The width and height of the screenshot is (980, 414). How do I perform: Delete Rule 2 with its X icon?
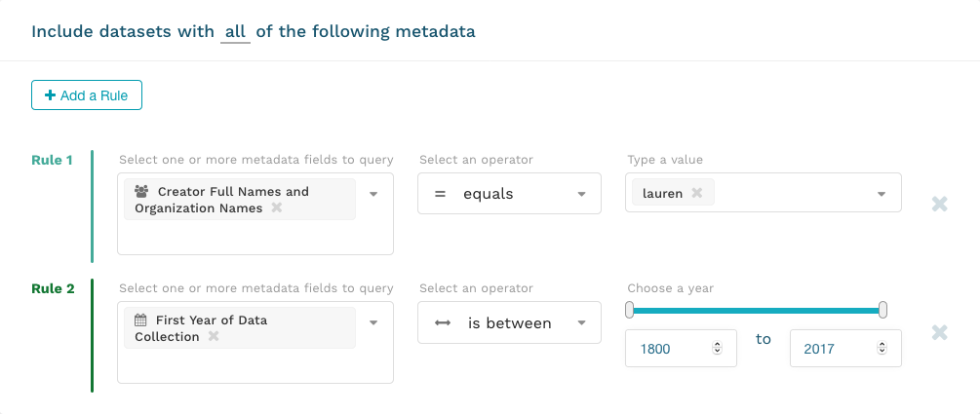click(x=939, y=333)
